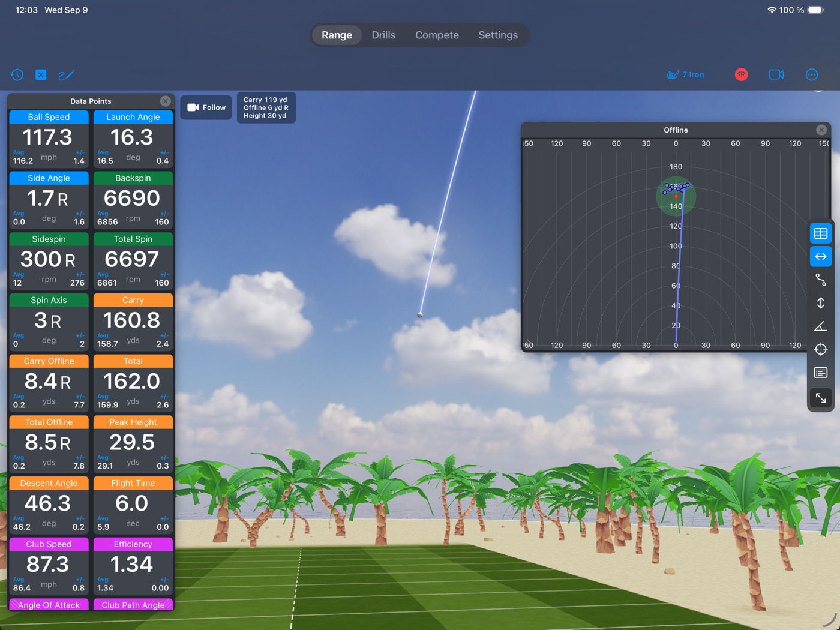Select the shot trajectory path icon

[821, 280]
